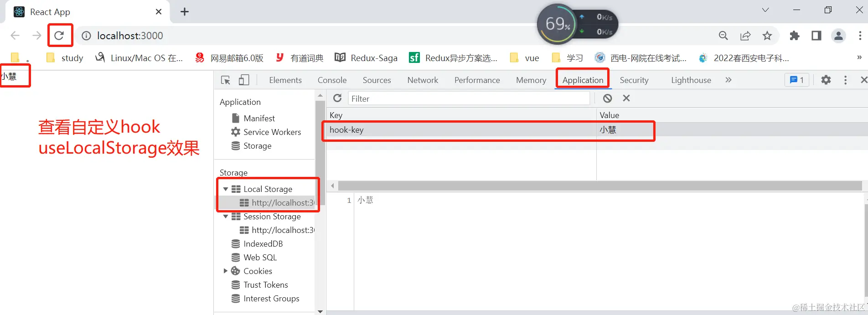The width and height of the screenshot is (868, 315).
Task: Go back to the previous page
Action: point(15,36)
